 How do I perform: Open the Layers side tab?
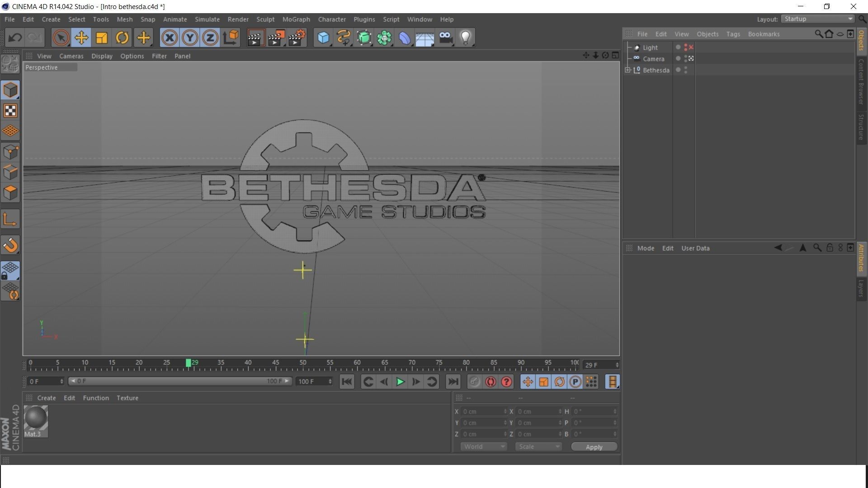[x=861, y=288]
